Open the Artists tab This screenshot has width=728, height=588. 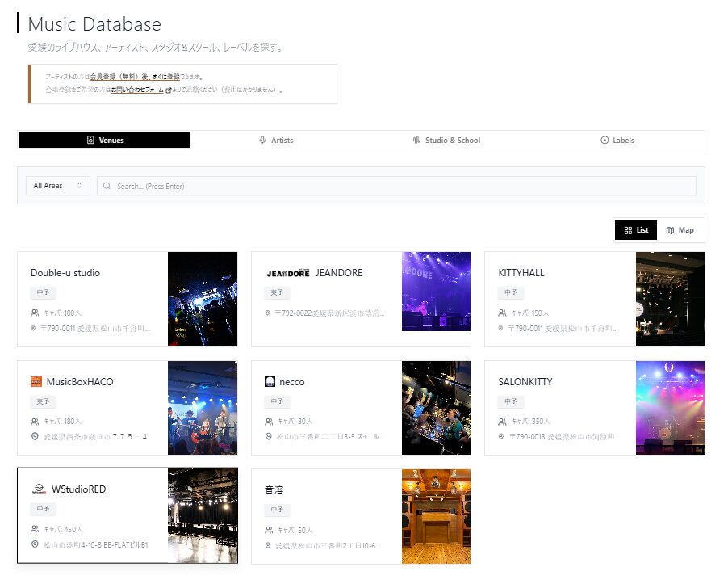[276, 141]
